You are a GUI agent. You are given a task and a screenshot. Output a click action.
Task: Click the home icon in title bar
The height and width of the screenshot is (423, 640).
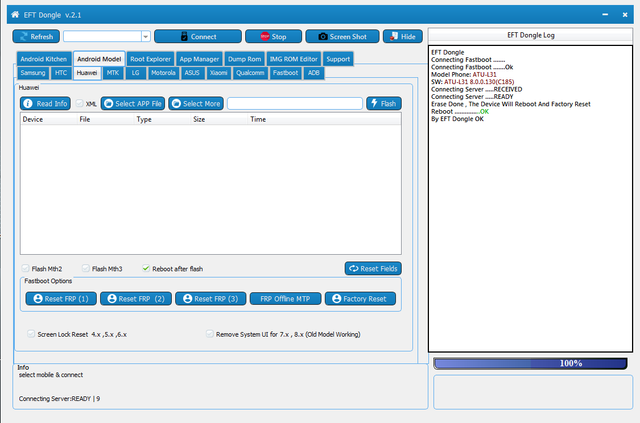pos(15,15)
